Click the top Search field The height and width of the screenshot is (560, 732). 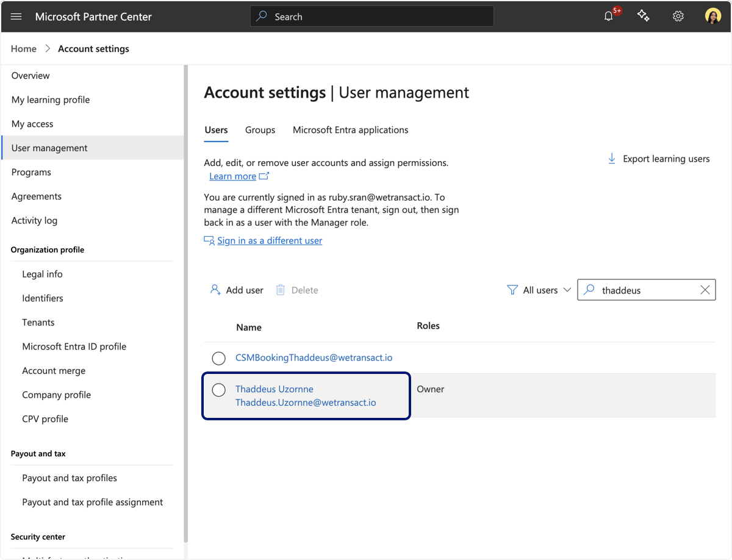pyautogui.click(x=372, y=16)
